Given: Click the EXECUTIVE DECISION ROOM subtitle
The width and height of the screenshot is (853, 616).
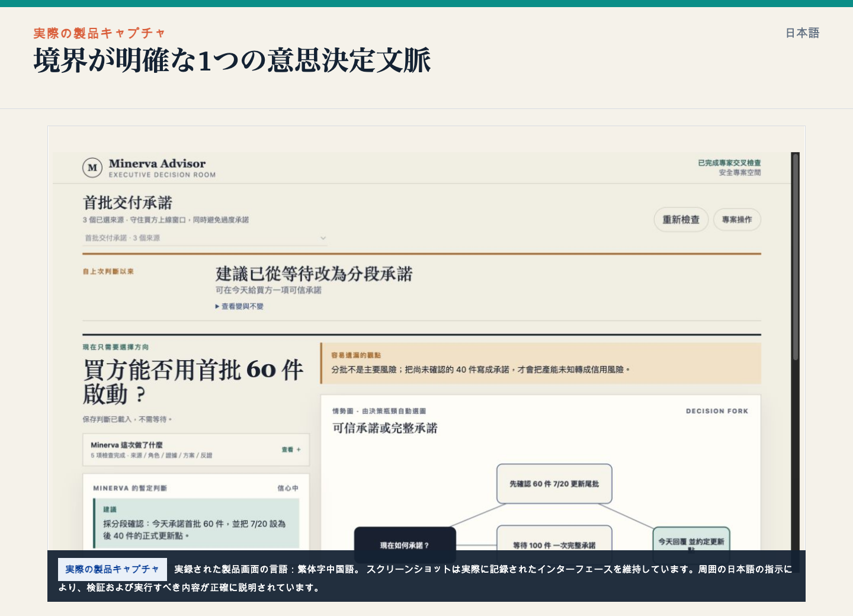Looking at the screenshot, I should click(162, 175).
